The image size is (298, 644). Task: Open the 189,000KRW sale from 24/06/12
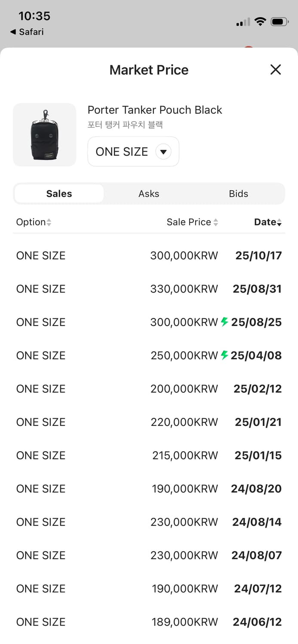click(149, 622)
